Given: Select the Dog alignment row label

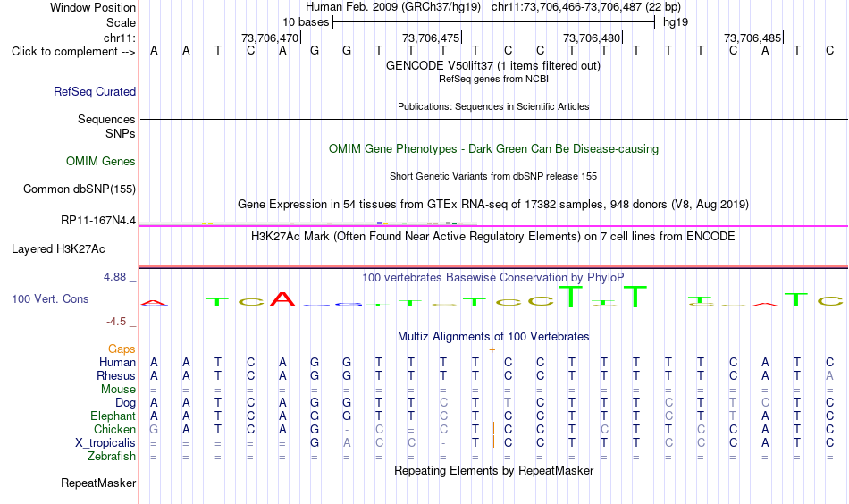Looking at the screenshot, I should coord(126,403).
